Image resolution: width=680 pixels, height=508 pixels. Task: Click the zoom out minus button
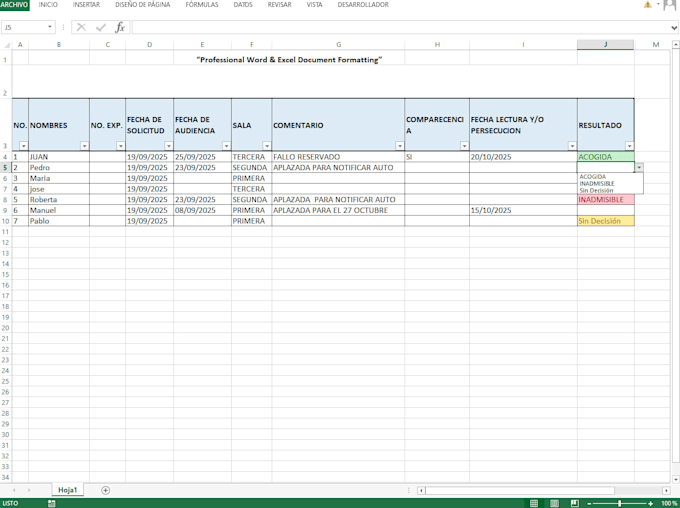(589, 504)
